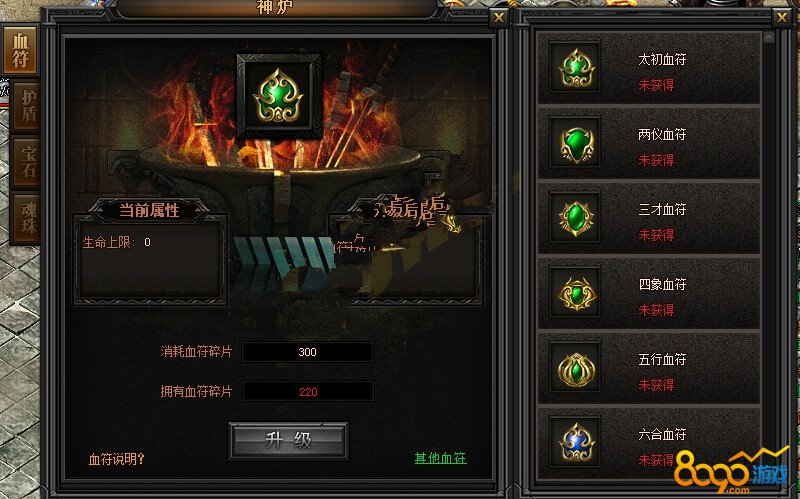The width and height of the screenshot is (800, 499).
Task: Choose the 三才血符 gem icon
Action: tap(575, 218)
